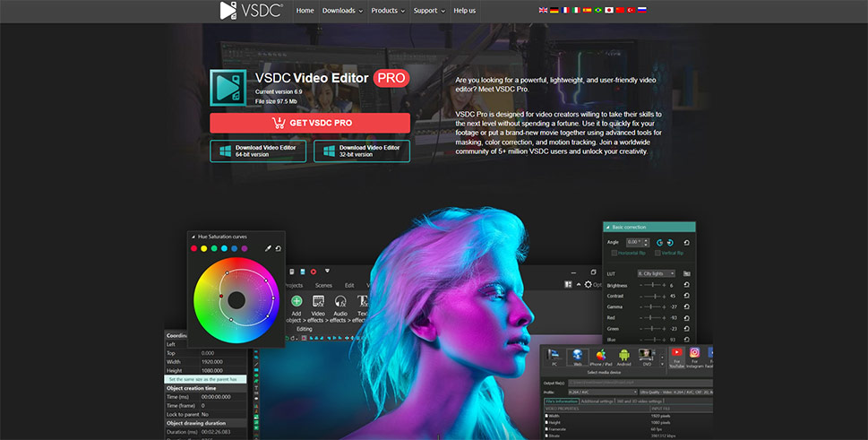
Task: Click the VSDC logo in header
Action: coord(252,11)
